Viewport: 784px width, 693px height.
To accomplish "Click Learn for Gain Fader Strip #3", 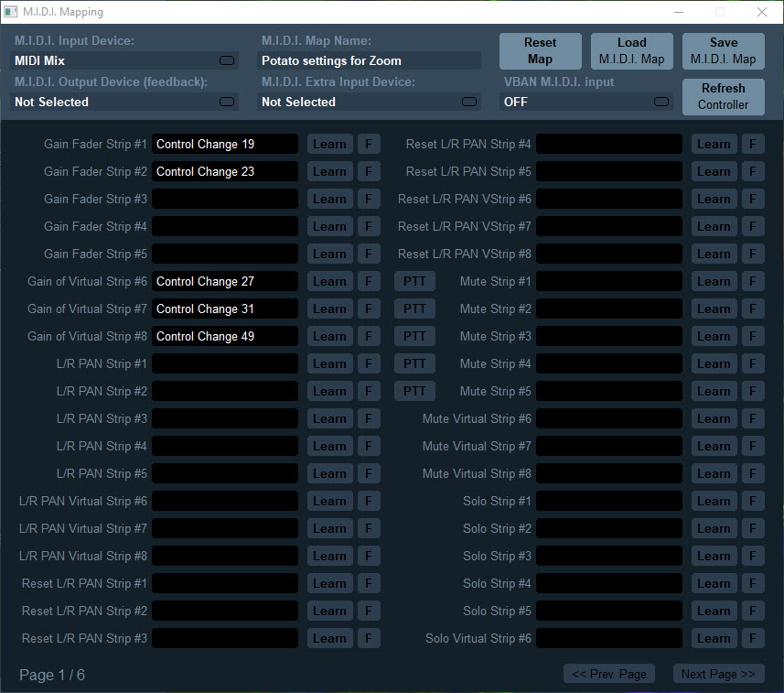I will tap(329, 199).
